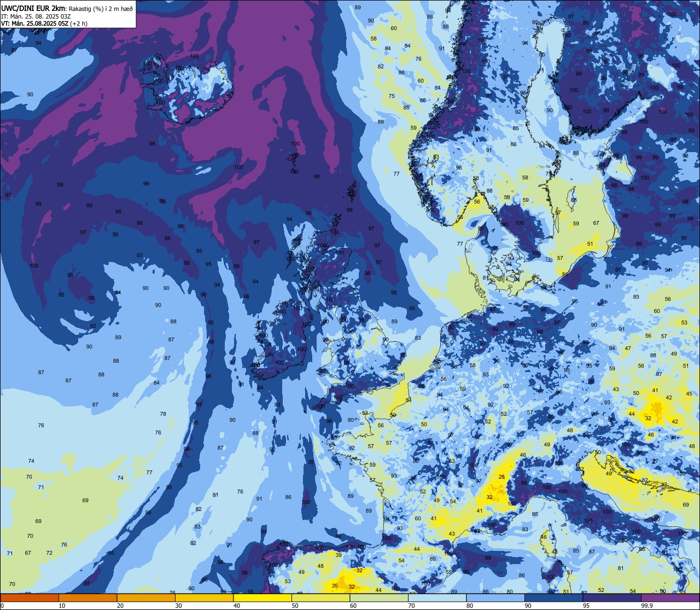
Task: Click the 30–40 legend color segment
Action: pos(204,597)
